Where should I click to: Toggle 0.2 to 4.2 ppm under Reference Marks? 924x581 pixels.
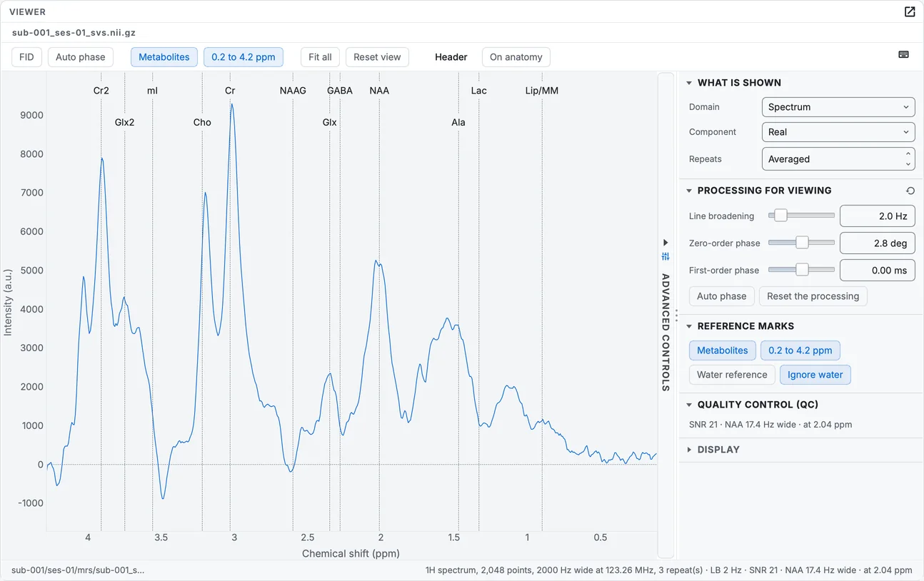[x=800, y=350]
